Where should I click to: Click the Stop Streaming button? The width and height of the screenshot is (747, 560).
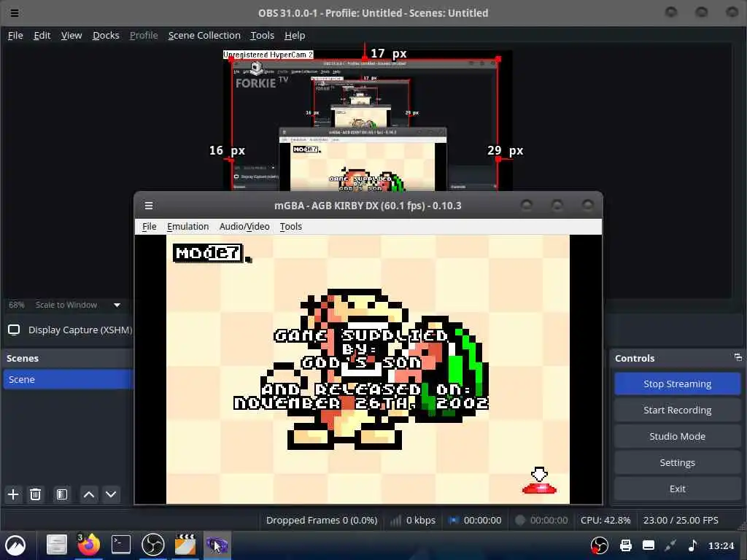677,384
